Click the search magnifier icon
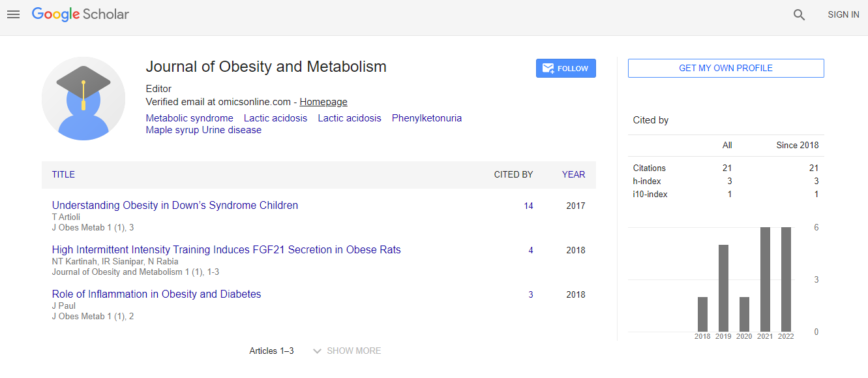 799,15
